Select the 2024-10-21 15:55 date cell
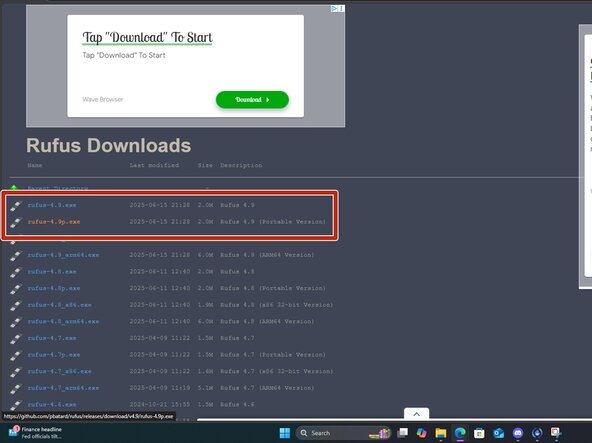This screenshot has width=592, height=443. tap(159, 404)
